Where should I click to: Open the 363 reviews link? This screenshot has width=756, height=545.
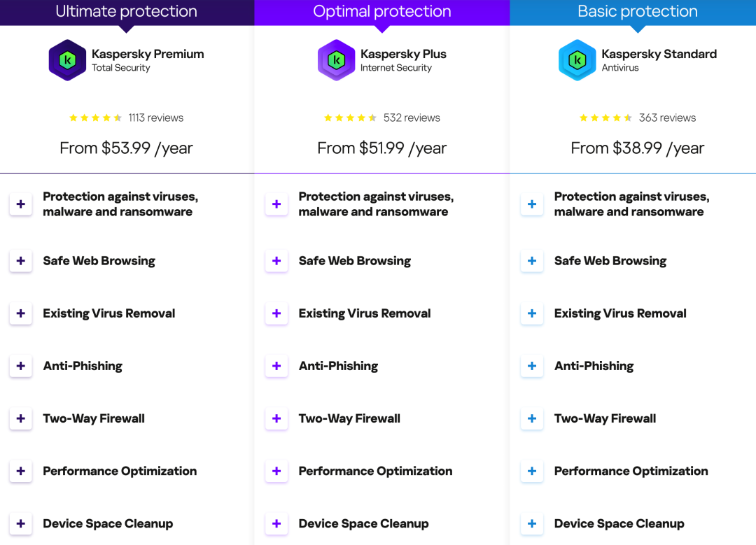(667, 118)
